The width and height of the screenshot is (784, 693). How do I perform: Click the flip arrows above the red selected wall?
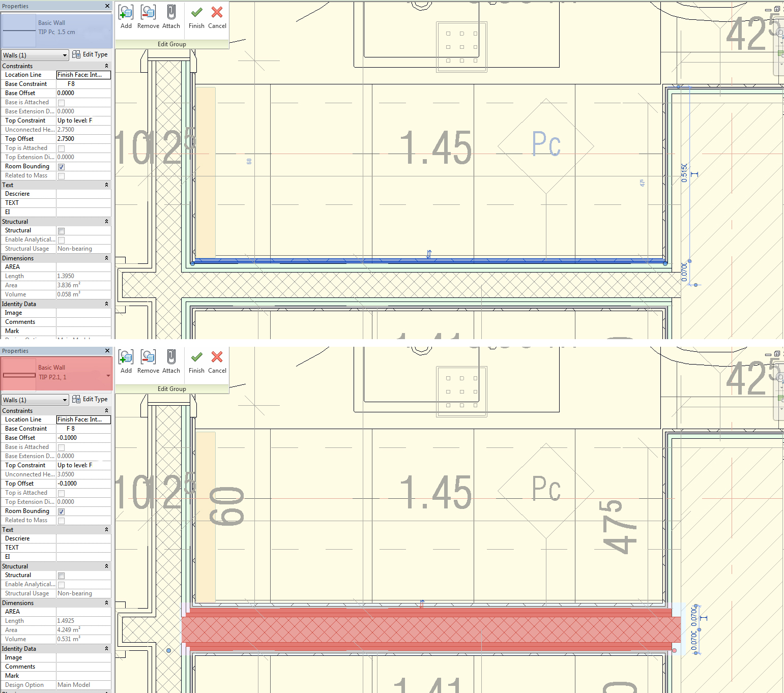coord(422,604)
